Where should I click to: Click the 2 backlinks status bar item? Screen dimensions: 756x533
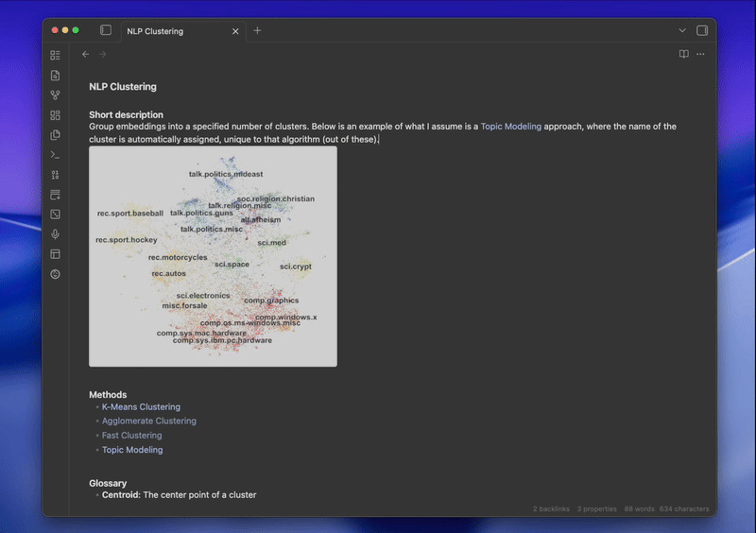point(551,509)
